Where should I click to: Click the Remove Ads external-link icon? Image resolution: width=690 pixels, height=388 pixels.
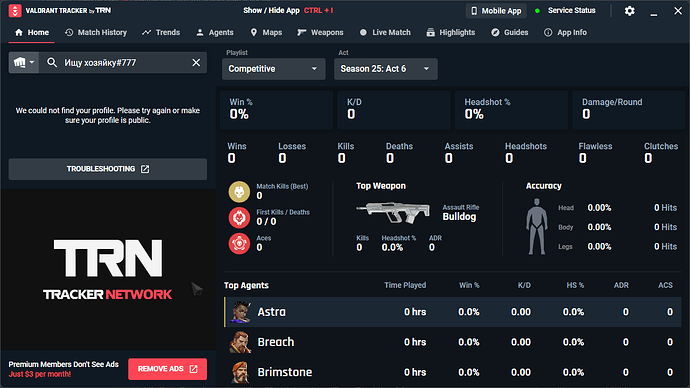coord(193,369)
